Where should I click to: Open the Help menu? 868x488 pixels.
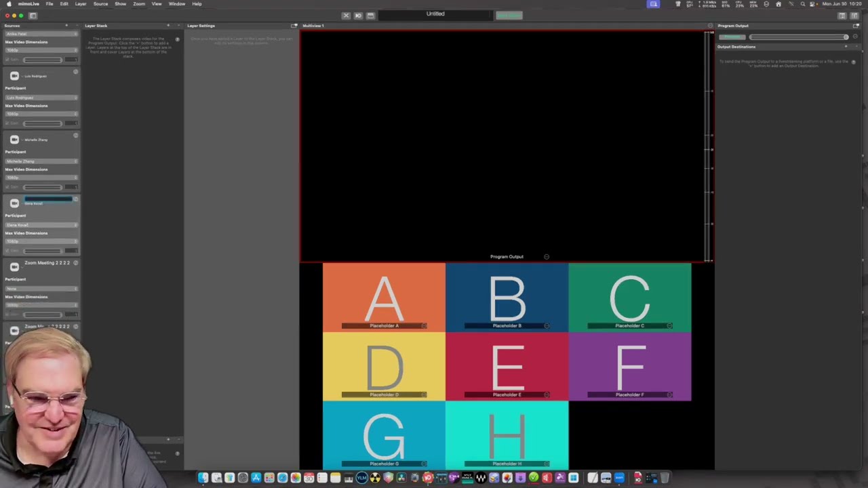pyautogui.click(x=197, y=4)
